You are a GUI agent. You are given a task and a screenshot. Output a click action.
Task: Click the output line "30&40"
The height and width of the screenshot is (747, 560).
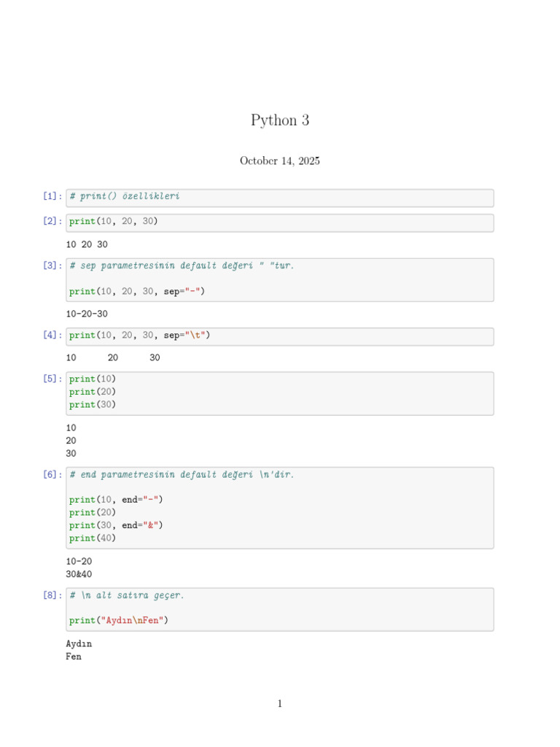tap(79, 575)
